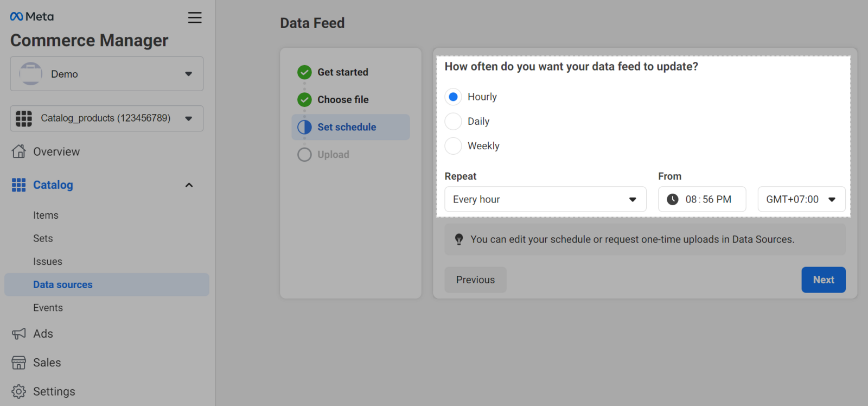868x406 pixels.
Task: Click the blue Catalog grid icon
Action: [x=19, y=185]
